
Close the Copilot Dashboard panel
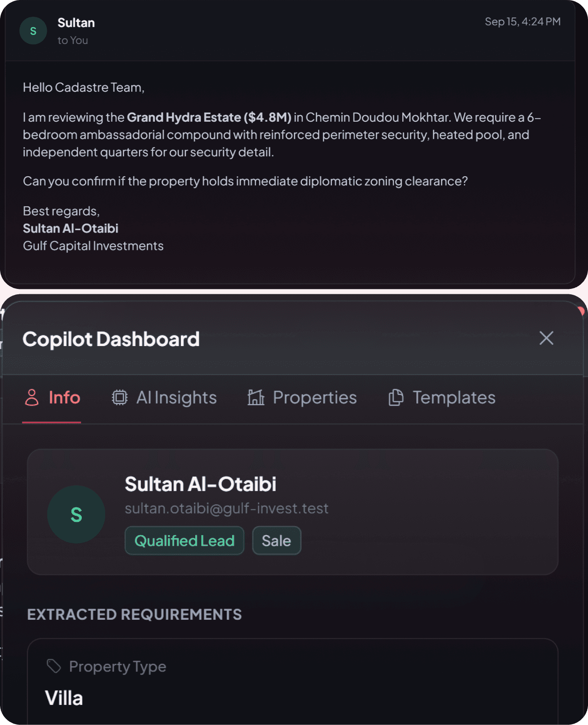546,338
